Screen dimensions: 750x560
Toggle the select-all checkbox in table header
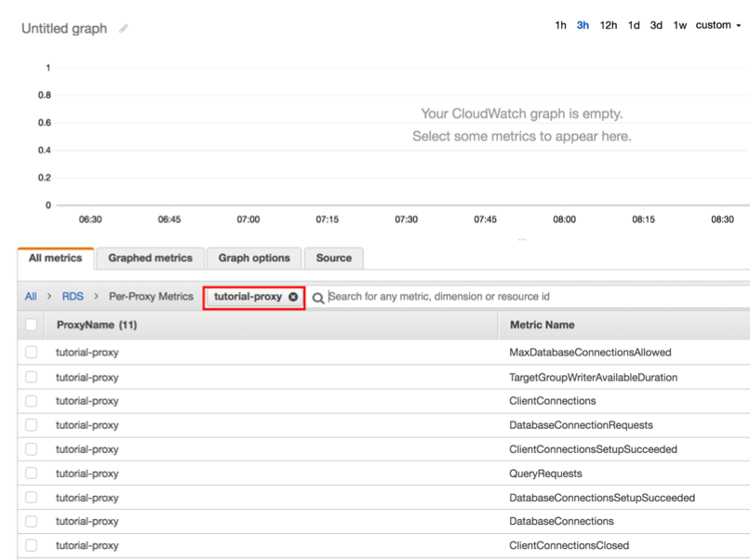[32, 325]
